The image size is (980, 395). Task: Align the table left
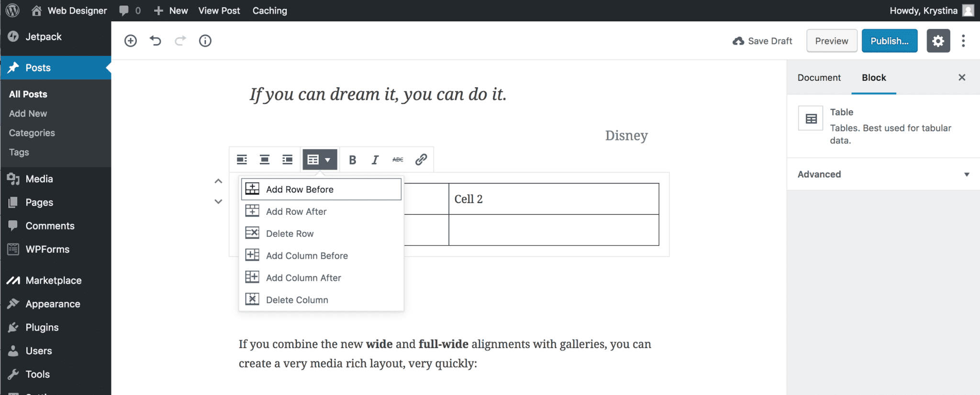pyautogui.click(x=242, y=159)
